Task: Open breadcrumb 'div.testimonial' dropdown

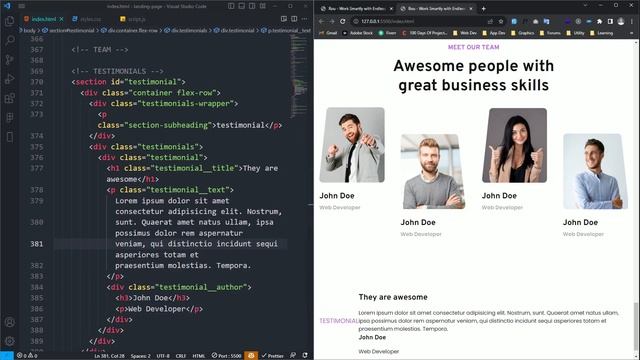Action: click(234, 31)
